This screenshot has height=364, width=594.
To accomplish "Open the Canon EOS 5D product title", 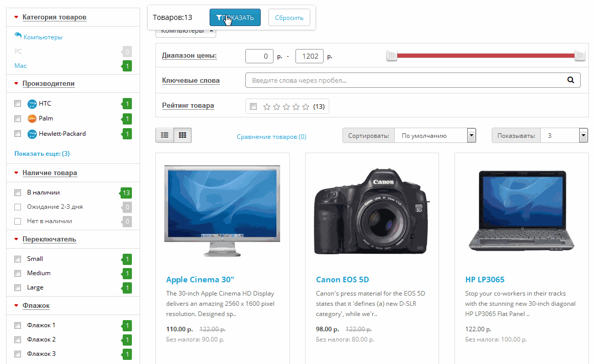I will [342, 280].
